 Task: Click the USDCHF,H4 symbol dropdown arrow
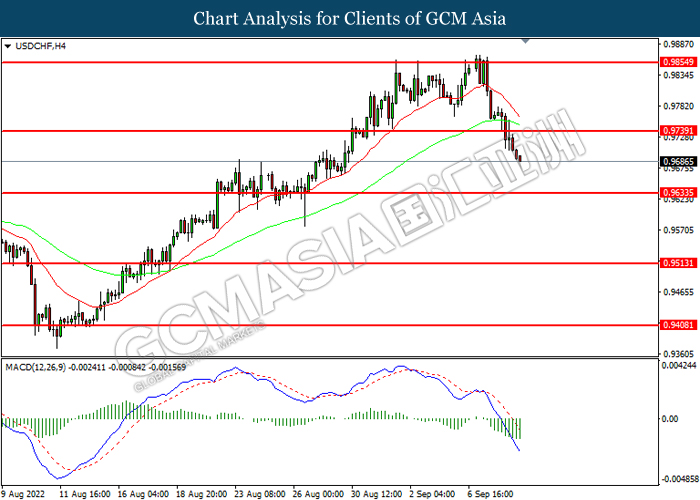click(x=7, y=46)
